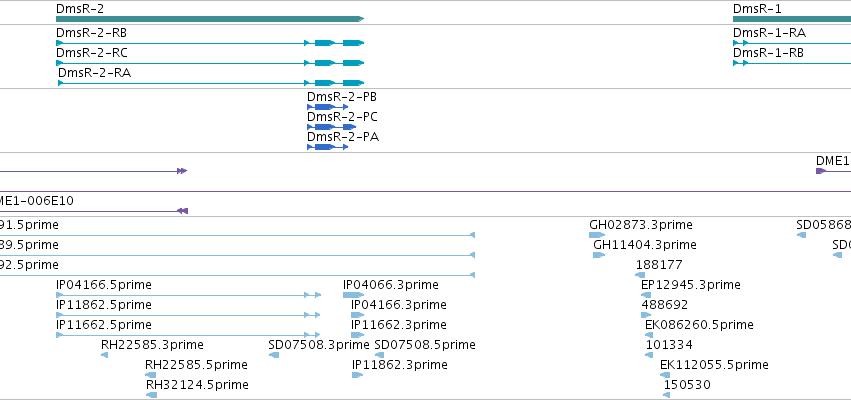
Task: Select the DmsR-2 gene bar
Action: [209, 19]
